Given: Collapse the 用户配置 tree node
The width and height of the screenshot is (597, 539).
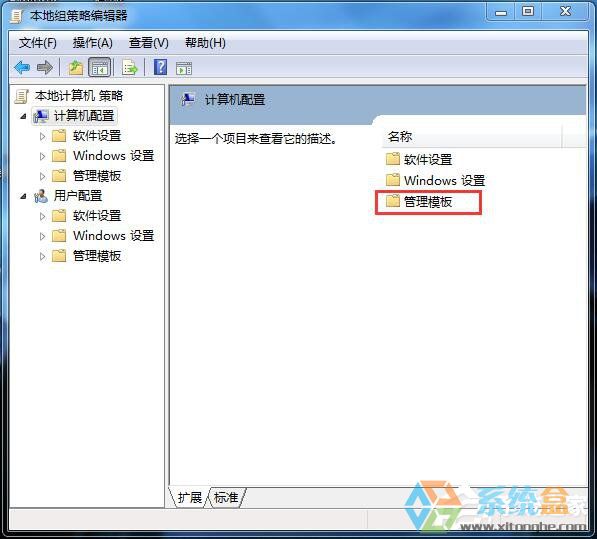Looking at the screenshot, I should click(23, 196).
